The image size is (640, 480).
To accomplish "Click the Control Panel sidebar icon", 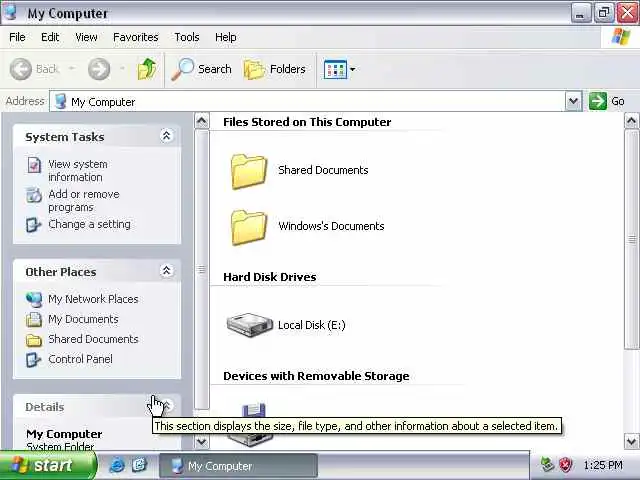I will coord(33,360).
